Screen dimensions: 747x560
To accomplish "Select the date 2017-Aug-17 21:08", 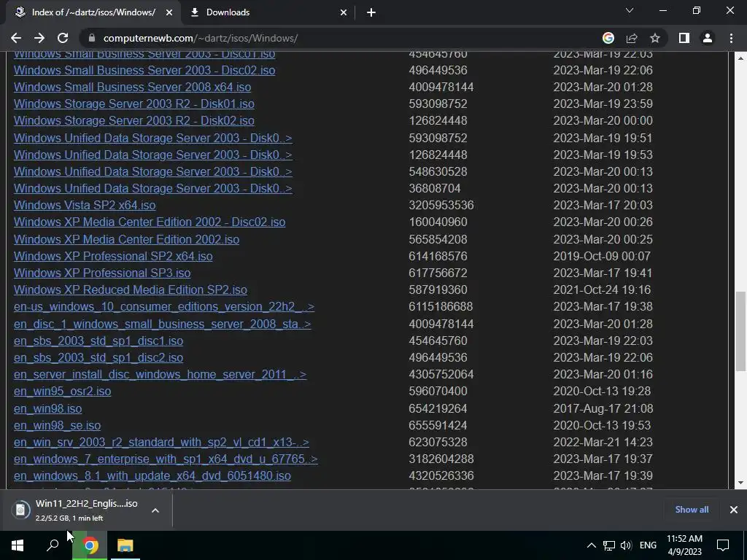I will click(x=603, y=409).
